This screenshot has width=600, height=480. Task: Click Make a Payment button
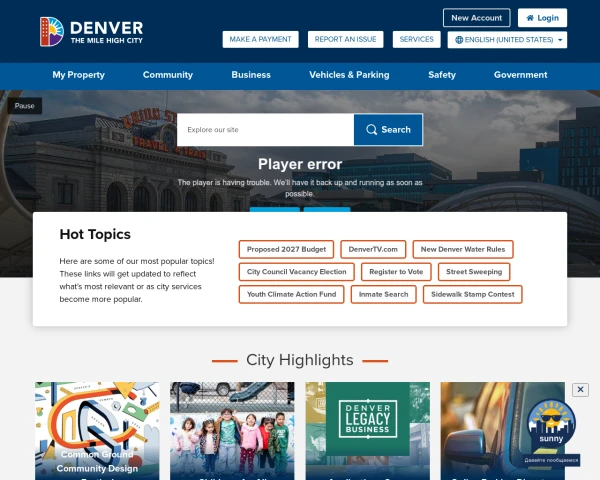pos(260,39)
